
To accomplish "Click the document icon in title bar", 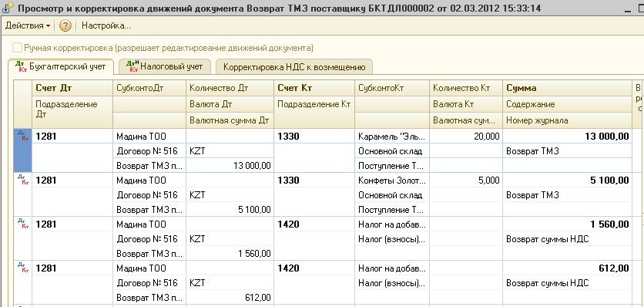I will click(8, 8).
